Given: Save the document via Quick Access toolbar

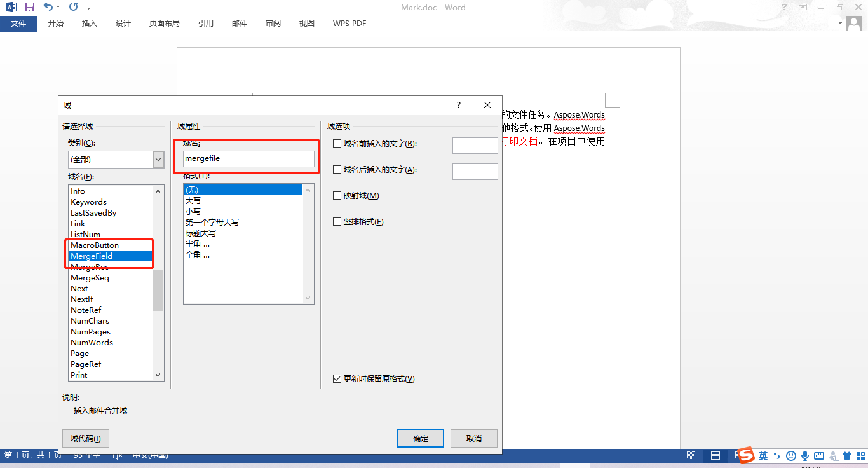Looking at the screenshot, I should click(x=29, y=6).
